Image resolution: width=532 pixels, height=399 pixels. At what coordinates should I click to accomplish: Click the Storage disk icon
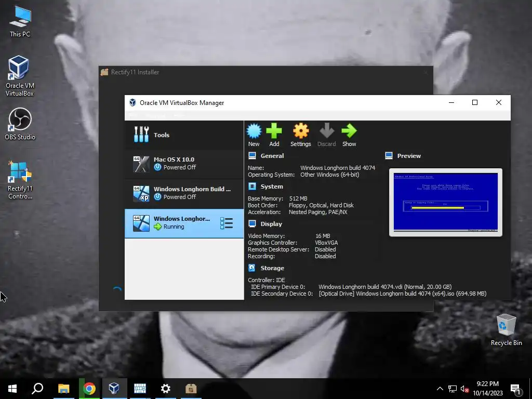coord(252,268)
